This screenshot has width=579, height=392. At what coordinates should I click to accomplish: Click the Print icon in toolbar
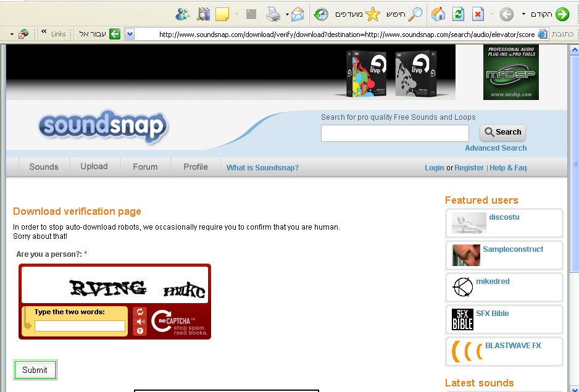[x=273, y=14]
